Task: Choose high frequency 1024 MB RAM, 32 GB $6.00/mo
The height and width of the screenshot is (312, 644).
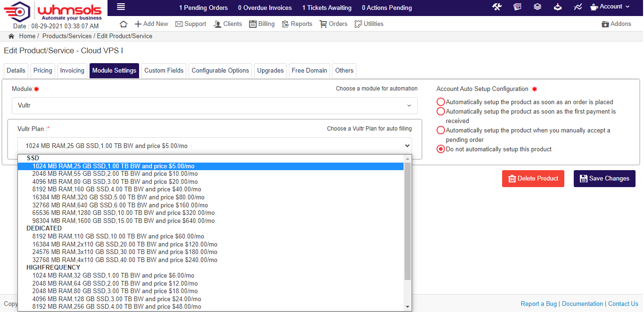Action: tap(211, 275)
